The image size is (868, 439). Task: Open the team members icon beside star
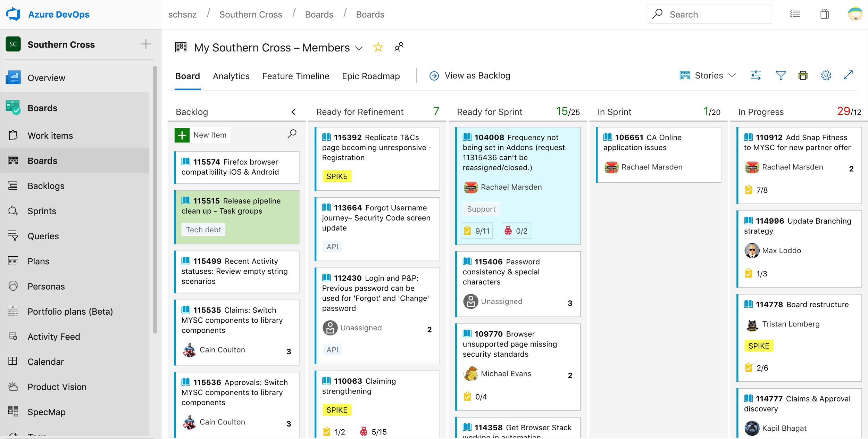399,47
